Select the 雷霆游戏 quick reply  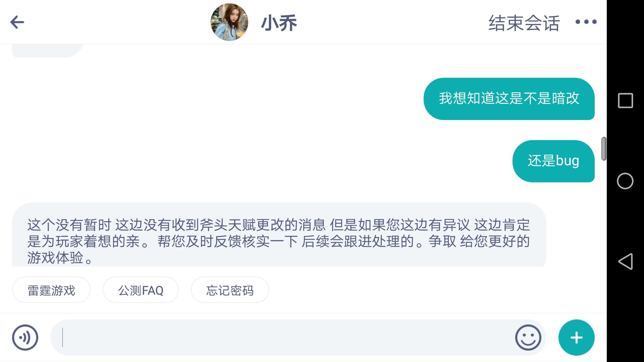pos(51,290)
